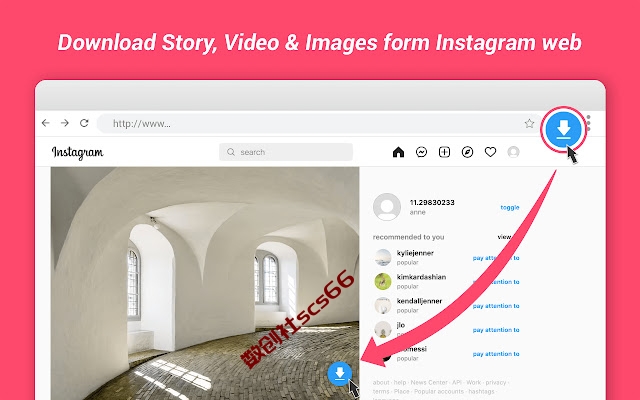Screen dimensions: 640x400
Task: Open jlo profile
Action: pos(400,325)
